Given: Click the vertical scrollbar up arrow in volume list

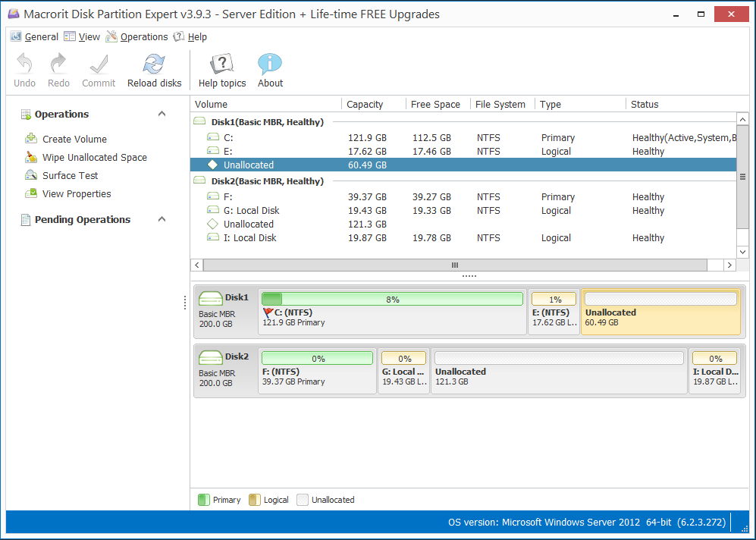Looking at the screenshot, I should point(742,118).
